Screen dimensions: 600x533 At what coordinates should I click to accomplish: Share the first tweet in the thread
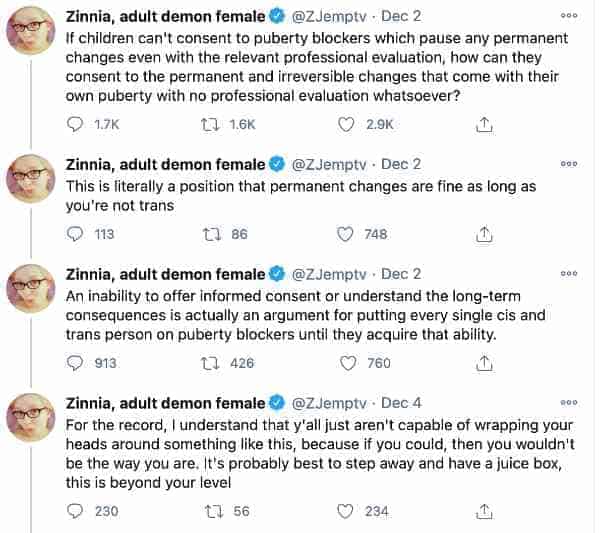pyautogui.click(x=484, y=124)
